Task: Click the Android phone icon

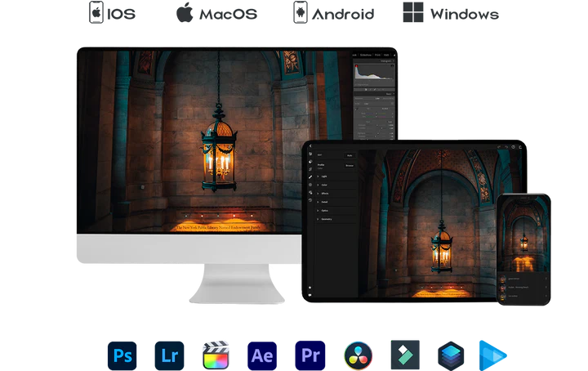Action: [x=300, y=12]
